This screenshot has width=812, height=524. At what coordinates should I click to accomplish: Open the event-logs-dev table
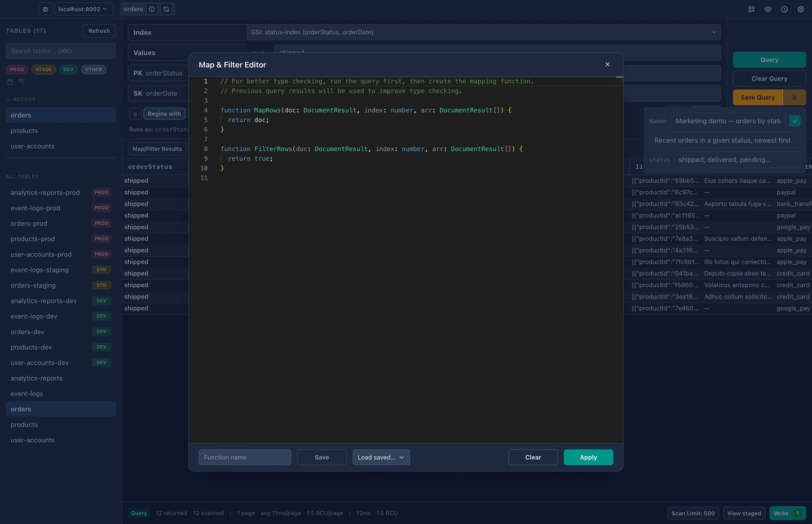(x=61, y=316)
